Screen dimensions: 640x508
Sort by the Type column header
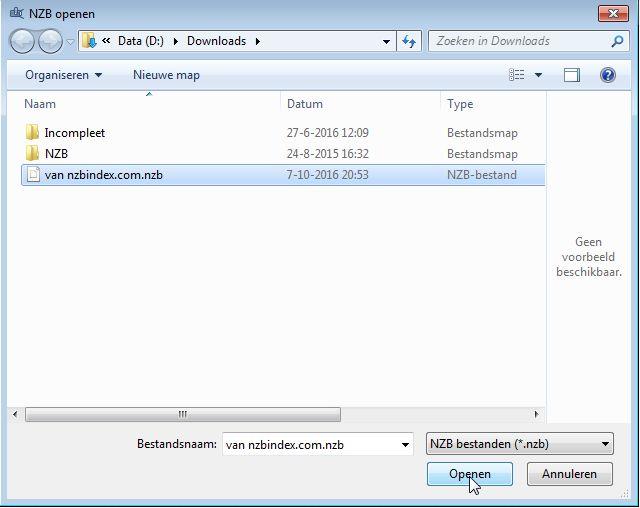pos(460,104)
